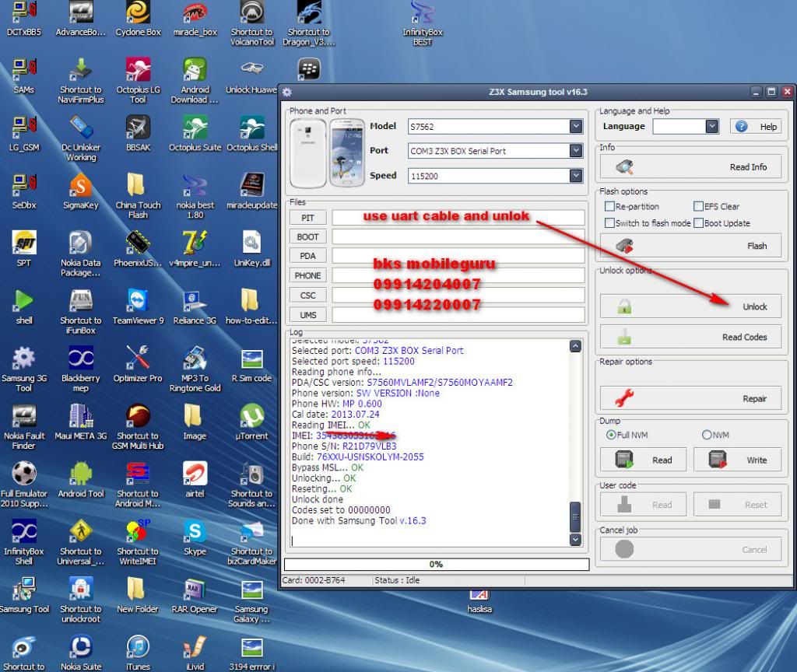The width and height of the screenshot is (797, 672).
Task: Launch the Cyclone Box desktop icon
Action: coord(138,19)
